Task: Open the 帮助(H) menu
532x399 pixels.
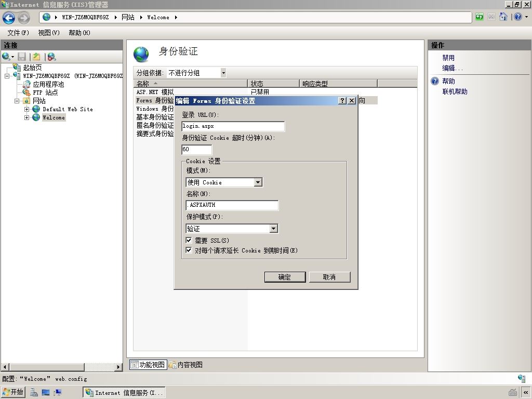Action: 79,33
